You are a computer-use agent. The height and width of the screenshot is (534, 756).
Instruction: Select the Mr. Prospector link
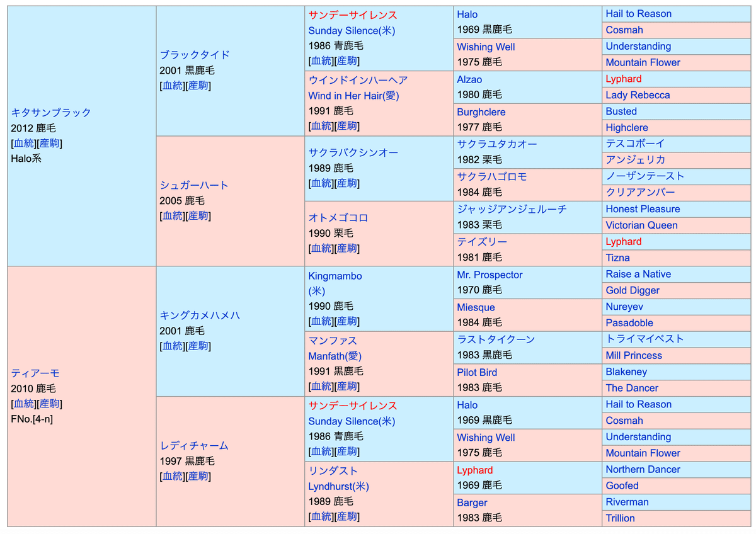[490, 275]
